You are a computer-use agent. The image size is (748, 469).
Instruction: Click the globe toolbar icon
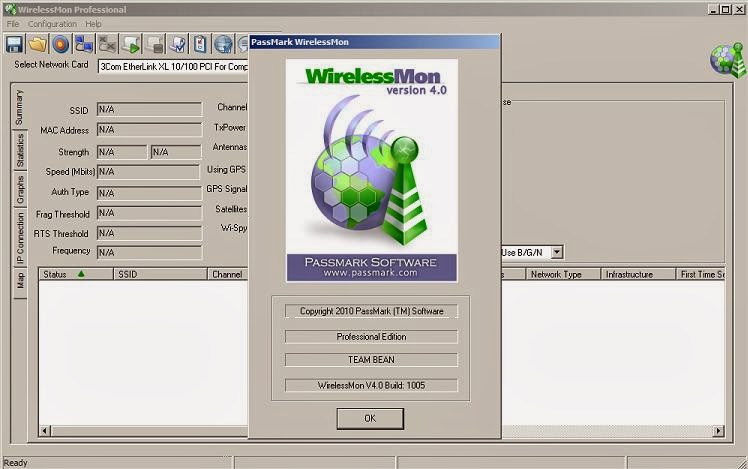223,44
